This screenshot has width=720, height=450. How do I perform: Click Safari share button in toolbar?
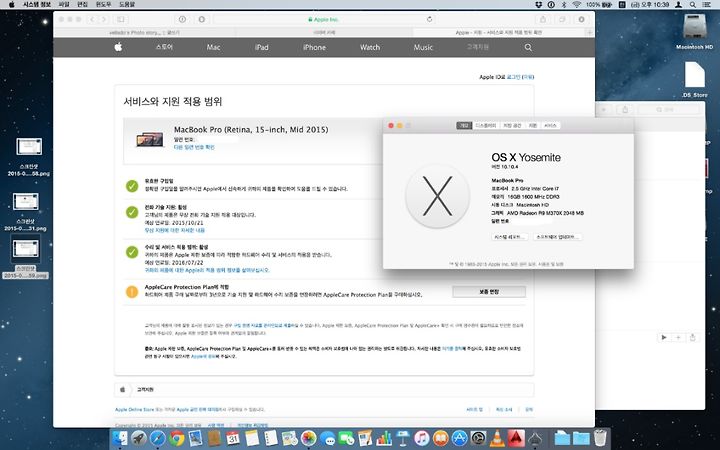point(543,19)
